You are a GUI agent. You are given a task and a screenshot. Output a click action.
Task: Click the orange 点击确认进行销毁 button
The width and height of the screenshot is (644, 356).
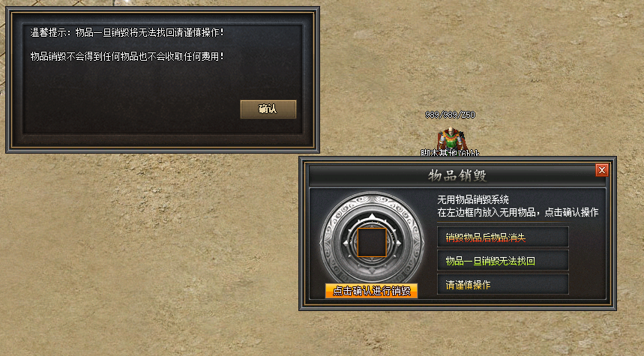point(371,291)
